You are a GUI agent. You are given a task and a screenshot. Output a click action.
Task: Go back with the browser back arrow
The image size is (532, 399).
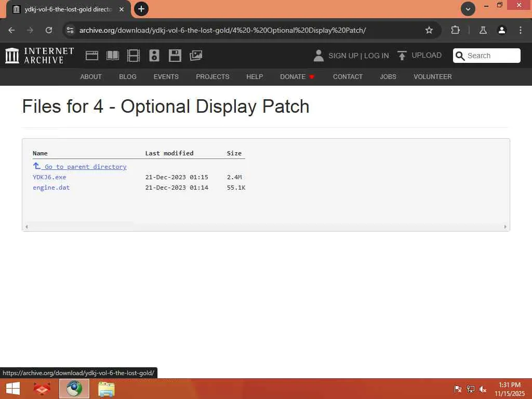tap(11, 30)
